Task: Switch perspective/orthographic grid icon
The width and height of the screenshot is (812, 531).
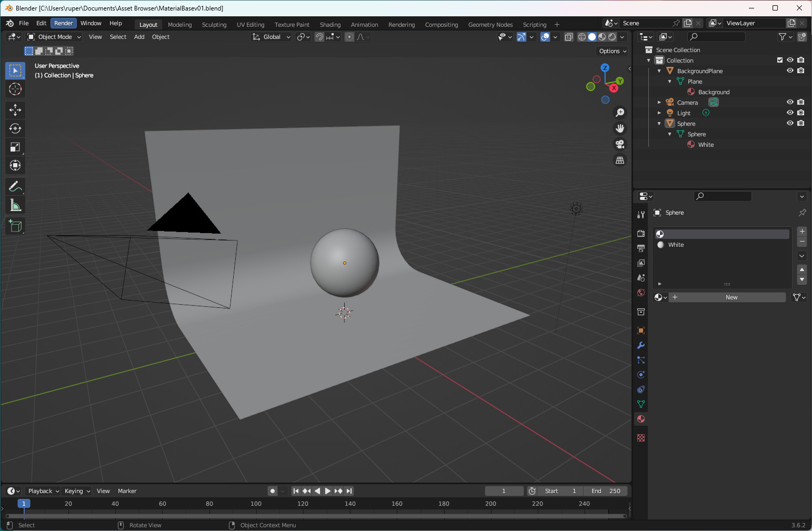Action: 620,160
